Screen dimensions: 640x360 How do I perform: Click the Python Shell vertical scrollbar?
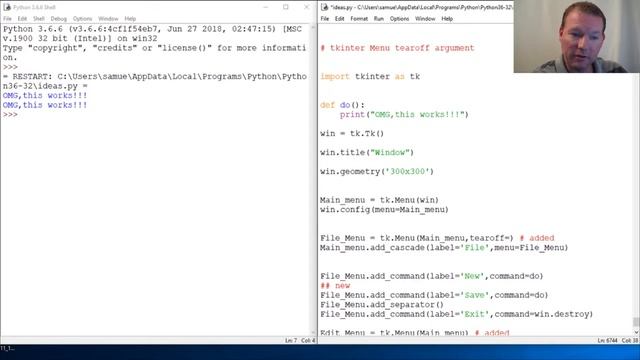coord(313,180)
